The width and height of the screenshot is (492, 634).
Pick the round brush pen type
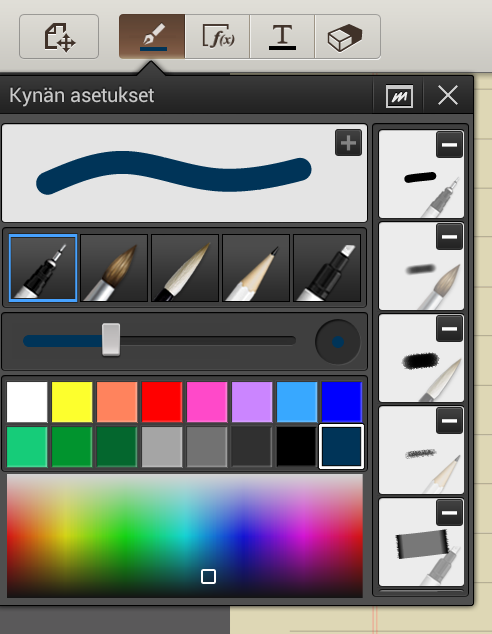(114, 268)
